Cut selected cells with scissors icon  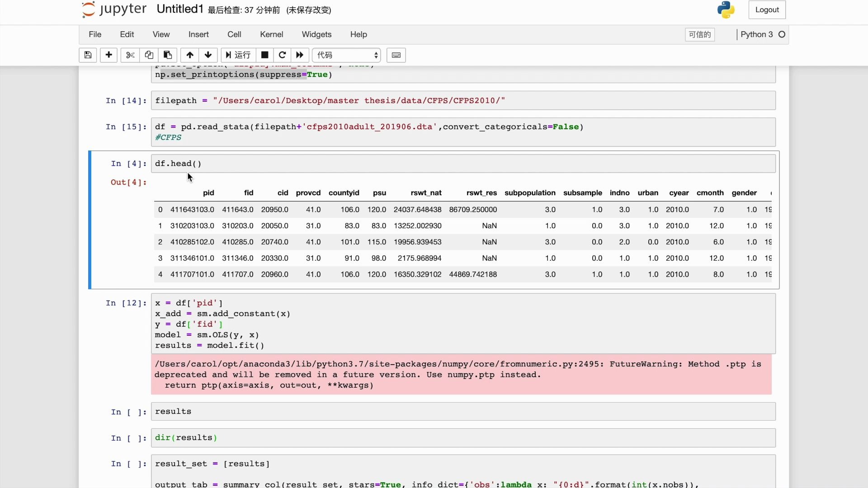click(130, 55)
